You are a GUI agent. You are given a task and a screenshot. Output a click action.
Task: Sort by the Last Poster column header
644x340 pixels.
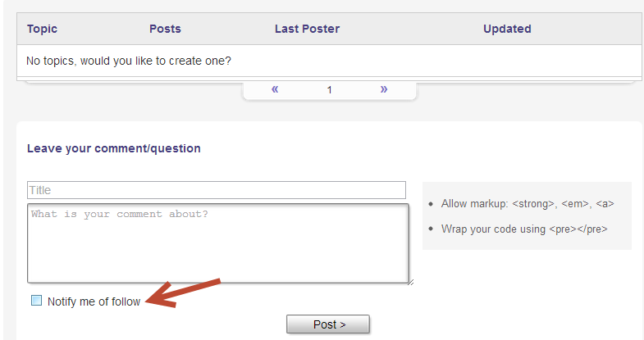307,29
